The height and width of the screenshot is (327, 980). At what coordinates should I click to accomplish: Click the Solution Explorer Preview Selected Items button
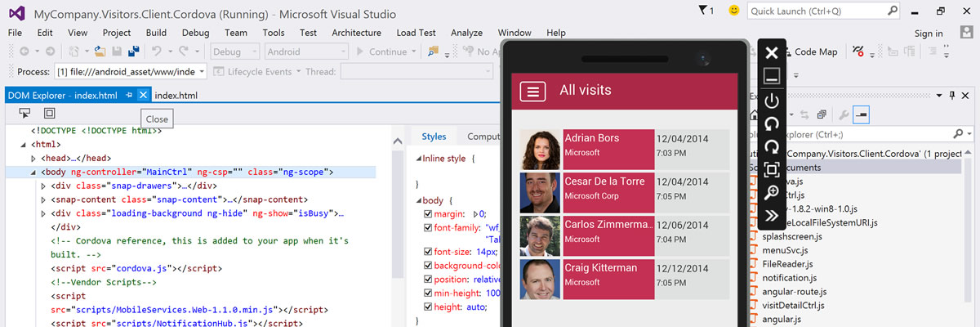(861, 114)
